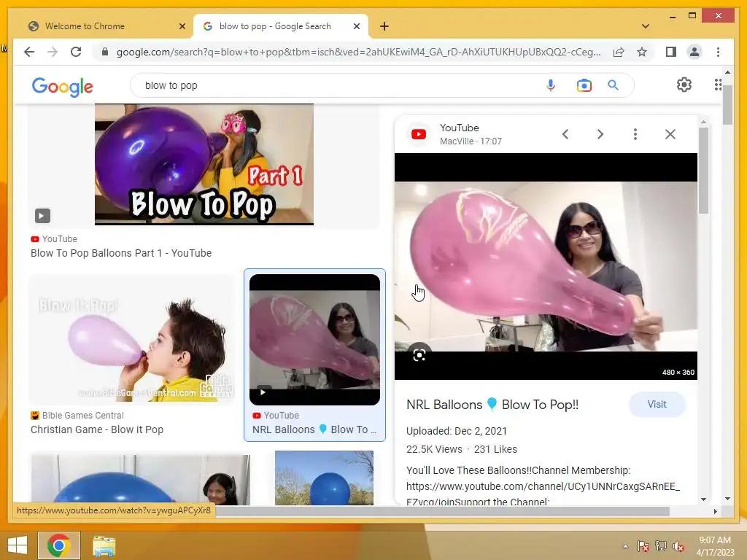The width and height of the screenshot is (747, 560).
Task: Click the YouTube icon in preview header
Action: tap(419, 134)
